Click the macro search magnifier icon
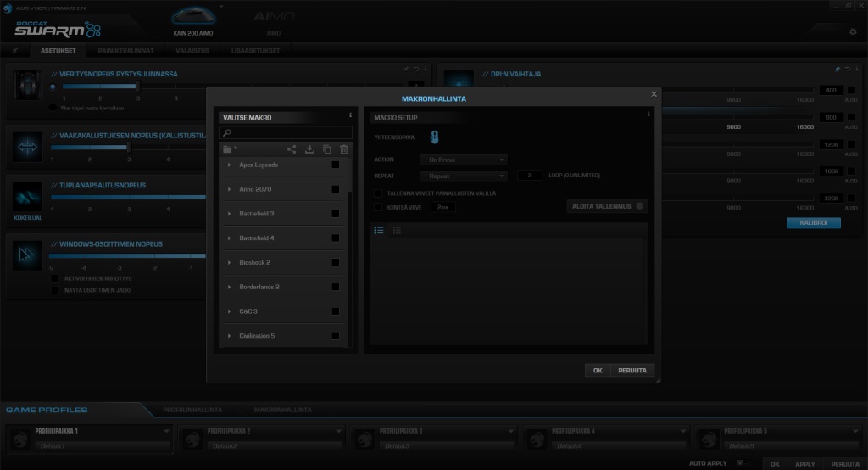The height and width of the screenshot is (470, 868). (x=227, y=132)
